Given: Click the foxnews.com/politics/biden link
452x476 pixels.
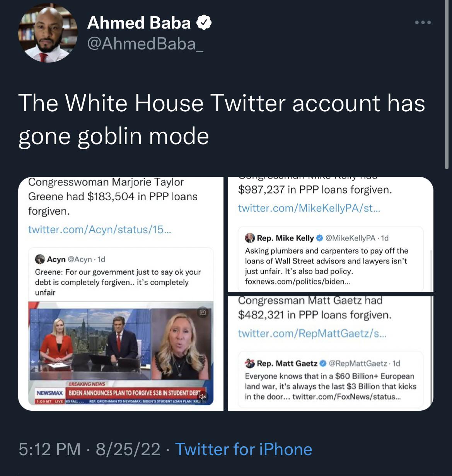Looking at the screenshot, I should 297,281.
